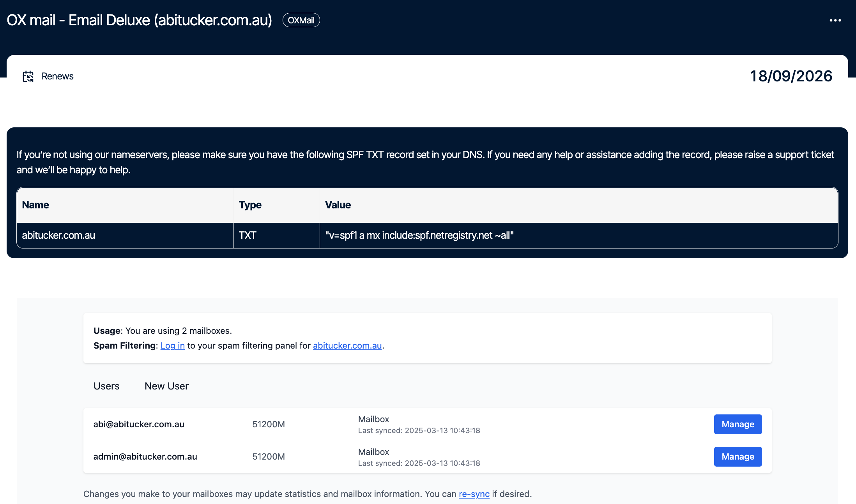Click the Value column header
Screen dimensions: 856x504
click(338, 205)
